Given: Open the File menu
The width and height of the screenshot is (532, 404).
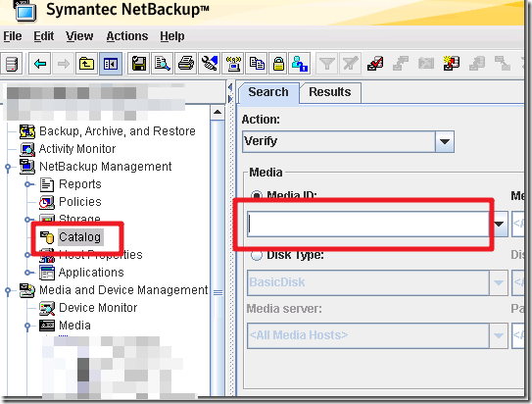Looking at the screenshot, I should 13,36.
